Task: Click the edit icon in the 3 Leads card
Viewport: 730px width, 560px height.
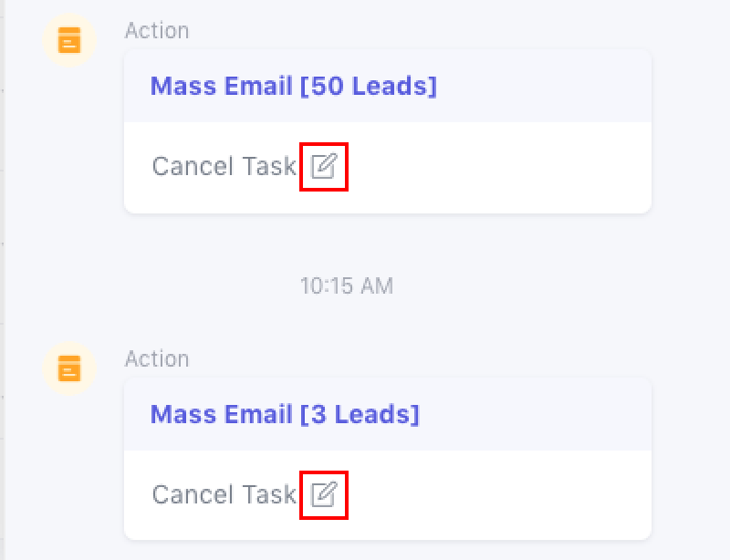Action: coord(324,494)
